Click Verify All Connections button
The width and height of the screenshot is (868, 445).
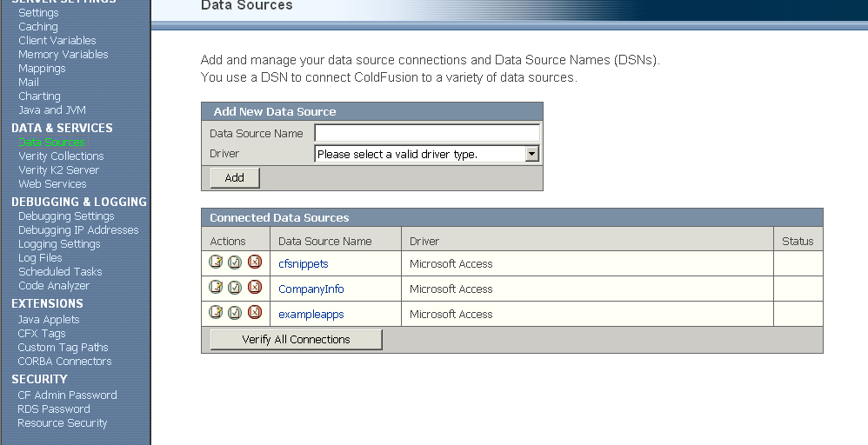297,339
